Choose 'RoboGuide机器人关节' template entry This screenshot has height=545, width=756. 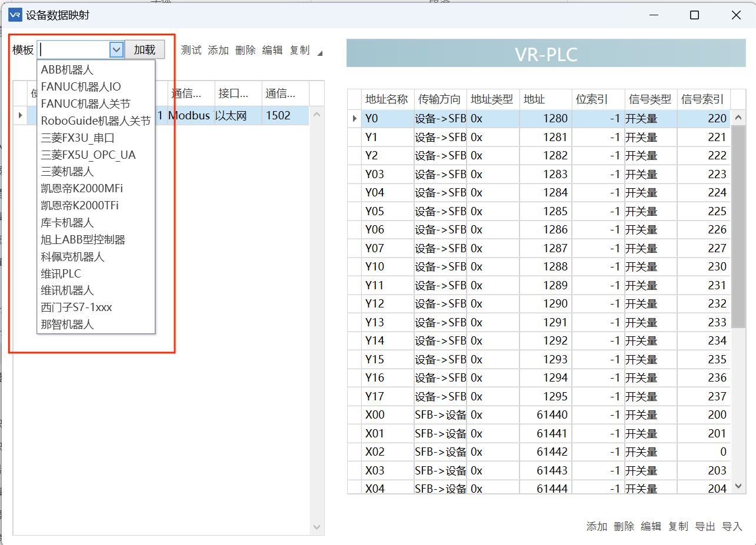point(96,121)
